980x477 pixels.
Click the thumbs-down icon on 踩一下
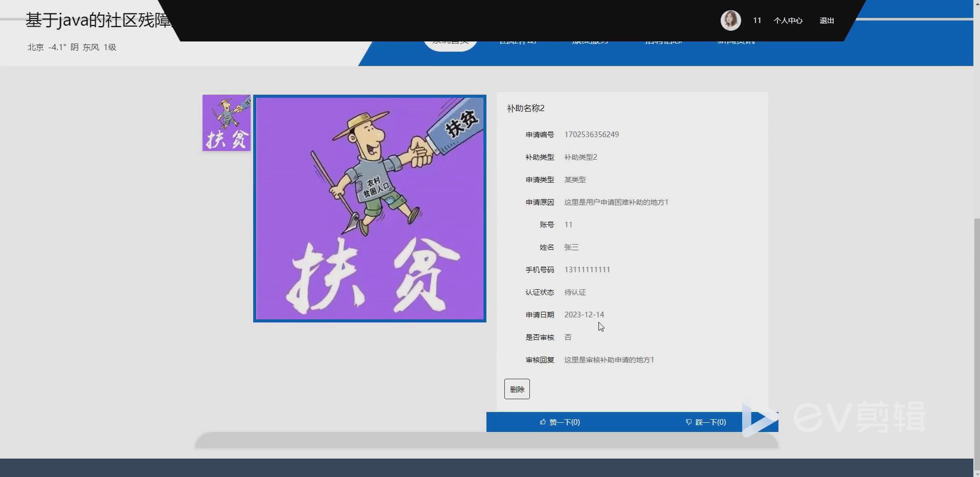coord(689,422)
